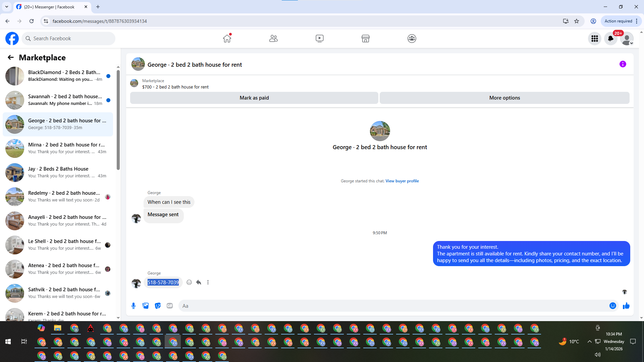Click the Mark as paid button

254,98
